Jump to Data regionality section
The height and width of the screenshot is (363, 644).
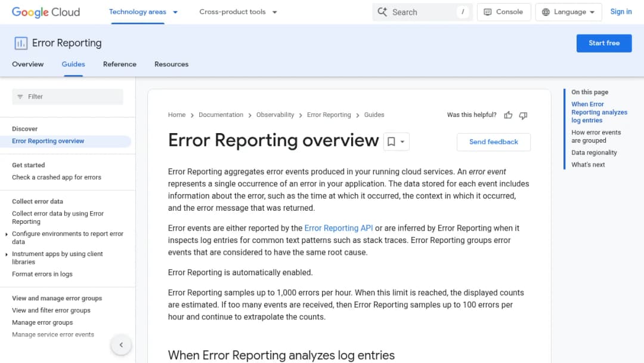pos(594,152)
